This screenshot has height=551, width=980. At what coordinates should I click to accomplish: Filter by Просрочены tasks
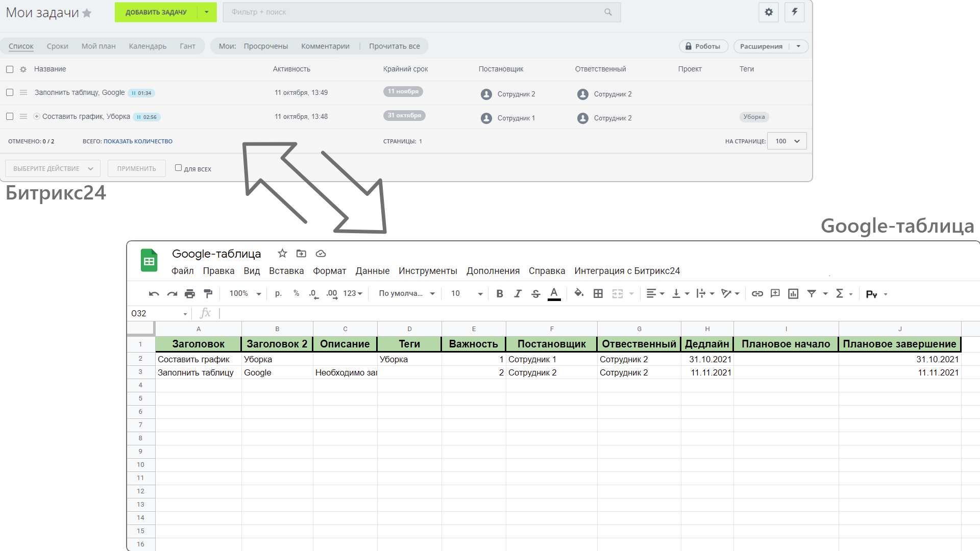tap(266, 46)
